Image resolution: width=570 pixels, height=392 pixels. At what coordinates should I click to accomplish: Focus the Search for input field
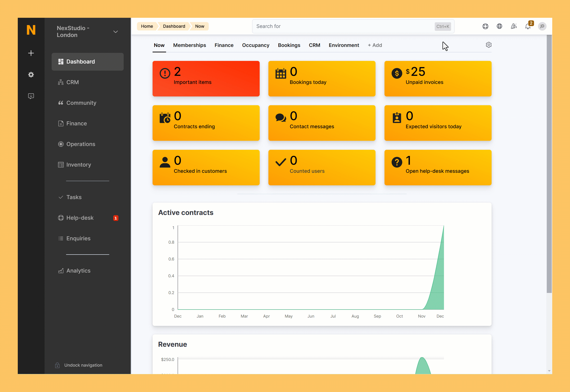(x=353, y=26)
